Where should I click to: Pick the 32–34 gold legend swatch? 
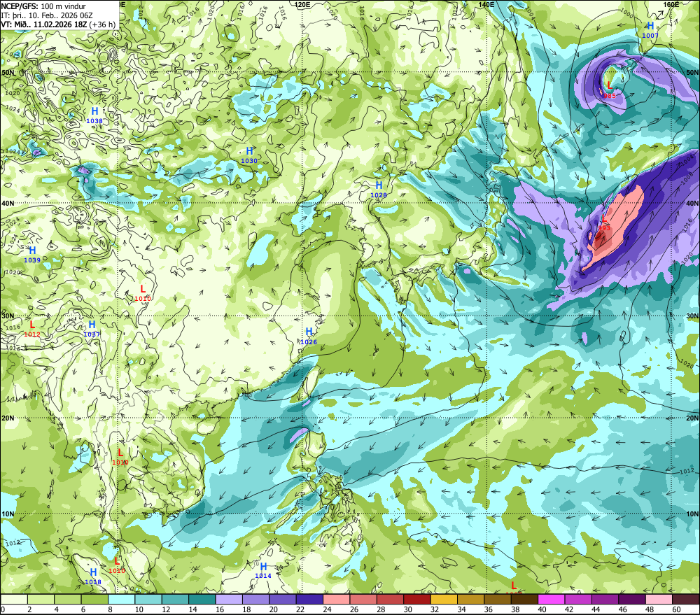click(444, 599)
